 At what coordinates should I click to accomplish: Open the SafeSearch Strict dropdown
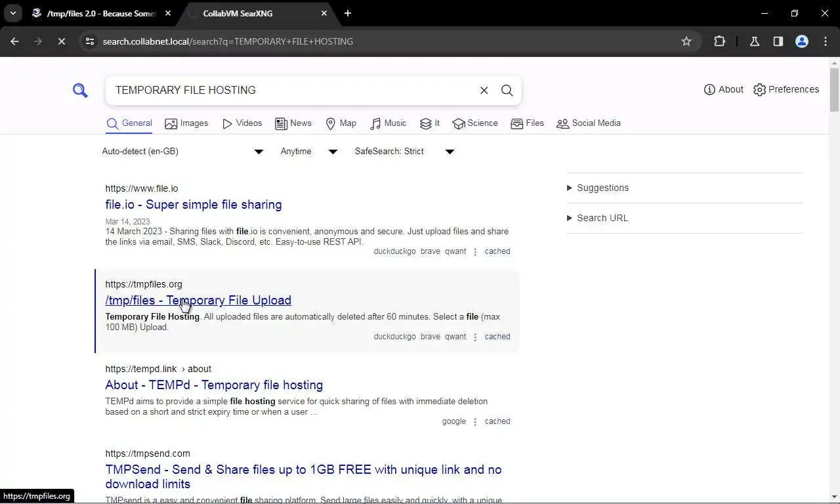pyautogui.click(x=404, y=152)
